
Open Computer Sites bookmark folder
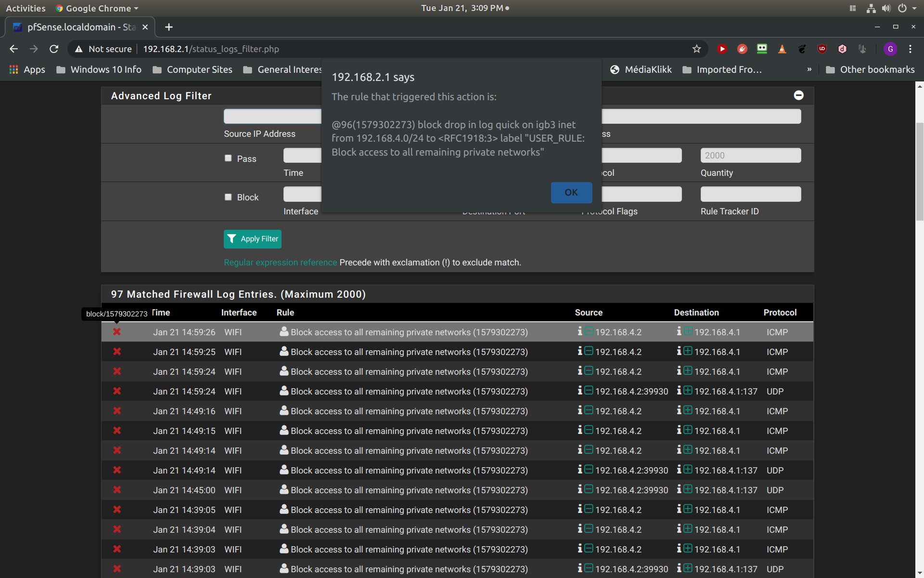coord(192,69)
